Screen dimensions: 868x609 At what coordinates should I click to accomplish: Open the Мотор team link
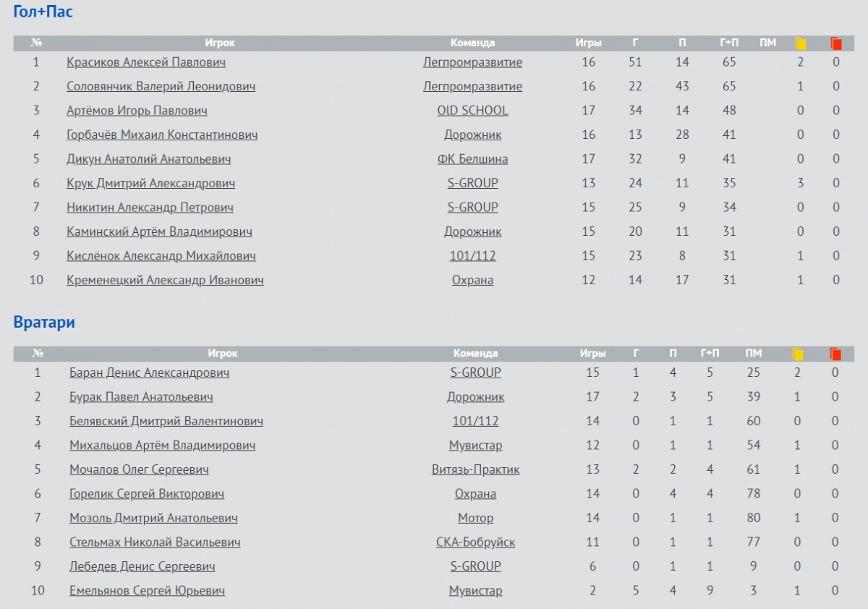[x=476, y=519]
